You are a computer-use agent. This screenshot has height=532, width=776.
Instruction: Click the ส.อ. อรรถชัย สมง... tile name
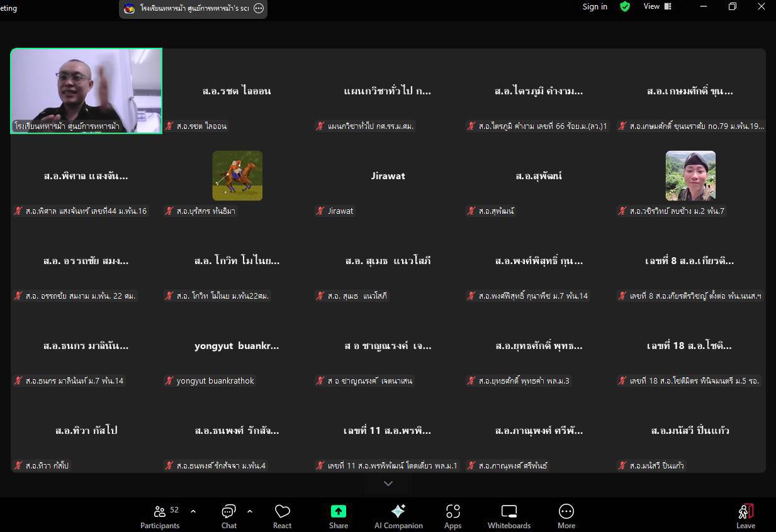coord(86,261)
